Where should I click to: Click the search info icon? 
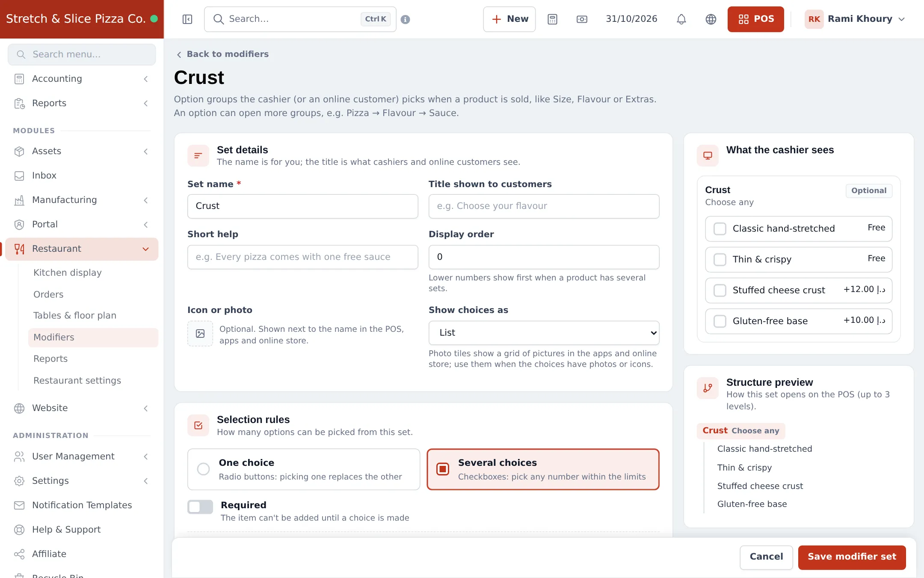coord(406,19)
